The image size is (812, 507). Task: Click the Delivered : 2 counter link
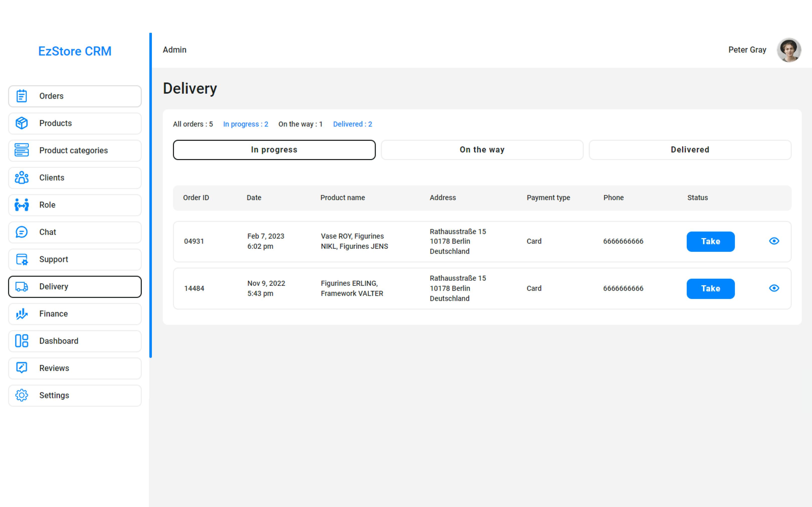coord(352,124)
